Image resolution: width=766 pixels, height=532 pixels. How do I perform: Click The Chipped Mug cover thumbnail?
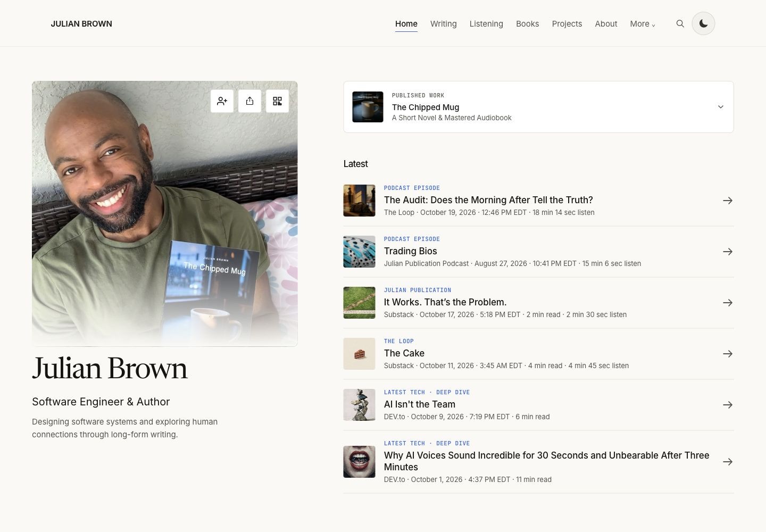tap(368, 107)
